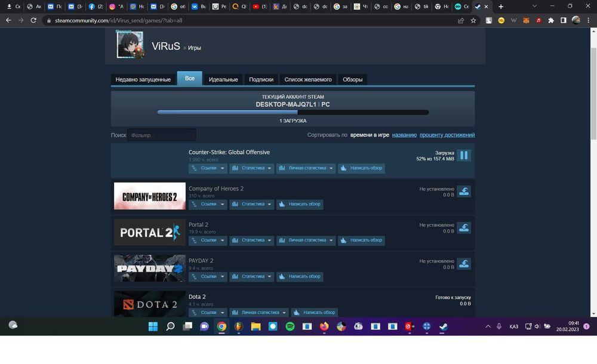Open Windows Start menu
597x364 pixels.
(153, 326)
